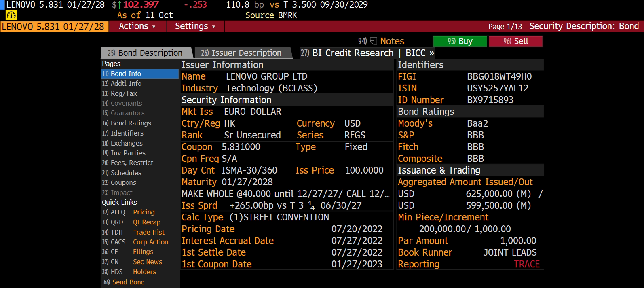This screenshot has height=288, width=644.
Task: Open CN Sec News quick link
Action: [x=139, y=262]
